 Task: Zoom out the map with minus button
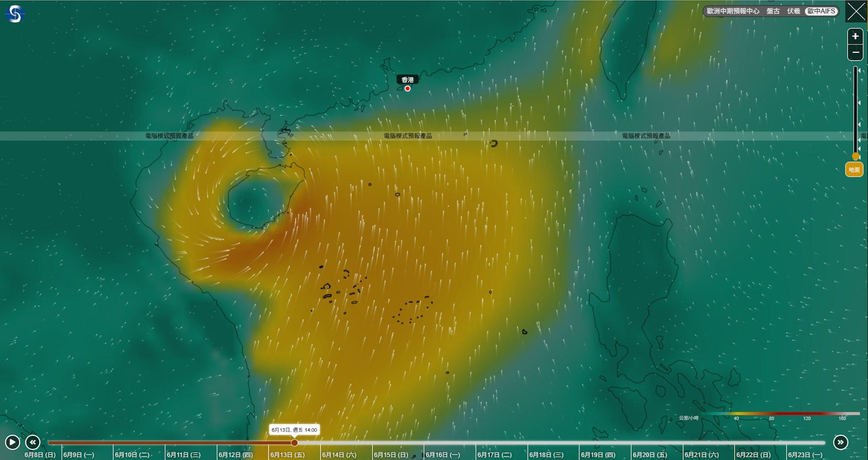pyautogui.click(x=855, y=52)
